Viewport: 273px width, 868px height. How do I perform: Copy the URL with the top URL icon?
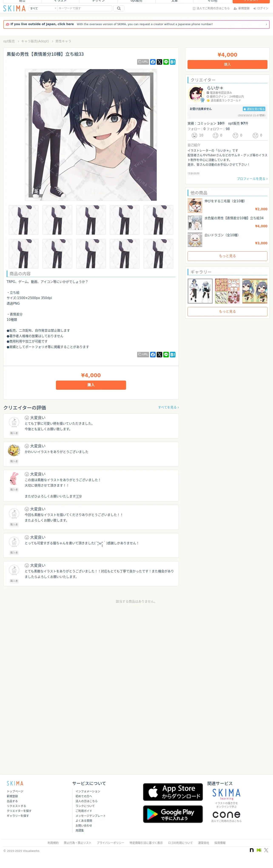[x=143, y=62]
